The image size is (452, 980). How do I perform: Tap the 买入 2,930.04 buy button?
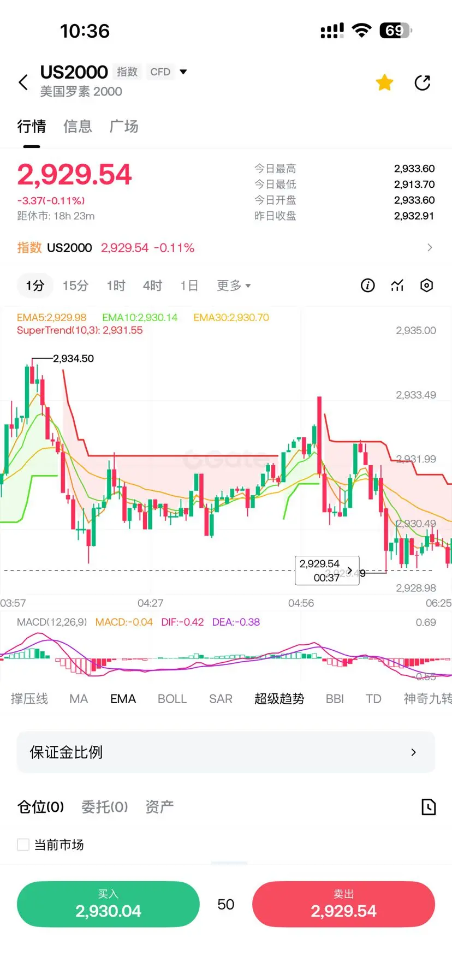108,904
